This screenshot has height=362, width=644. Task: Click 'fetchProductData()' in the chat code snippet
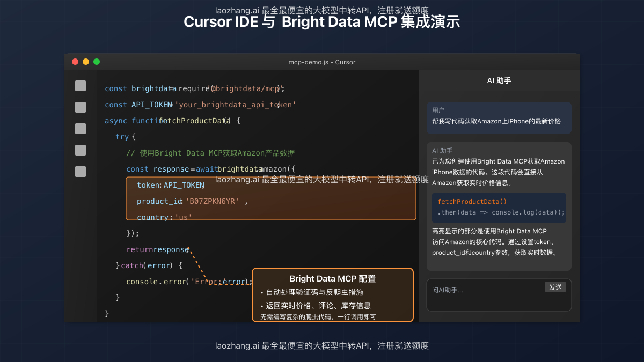(x=472, y=202)
